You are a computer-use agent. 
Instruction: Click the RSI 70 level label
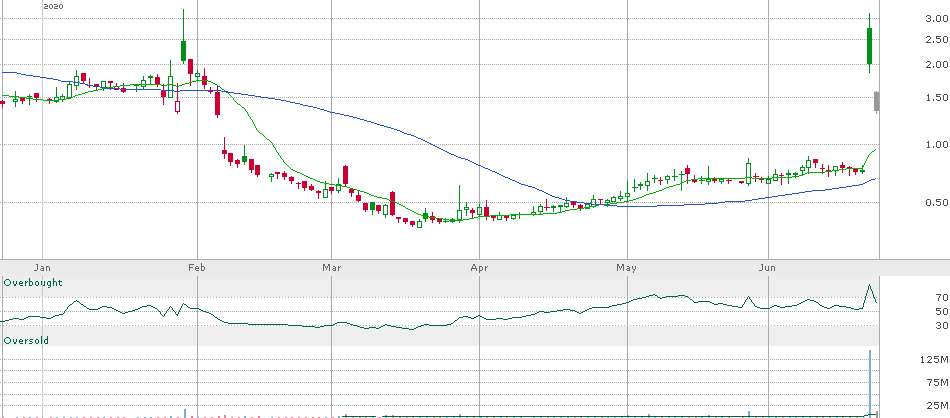click(x=942, y=297)
